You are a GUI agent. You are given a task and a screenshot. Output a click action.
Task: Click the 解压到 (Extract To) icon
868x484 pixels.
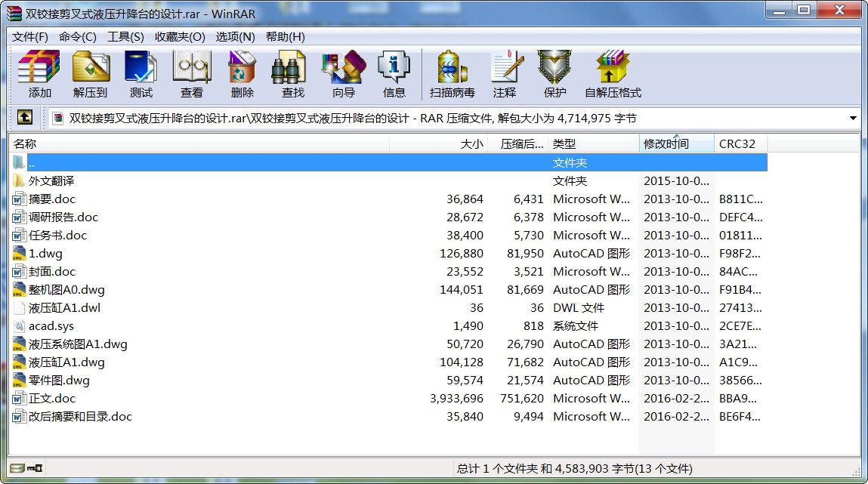(90, 74)
